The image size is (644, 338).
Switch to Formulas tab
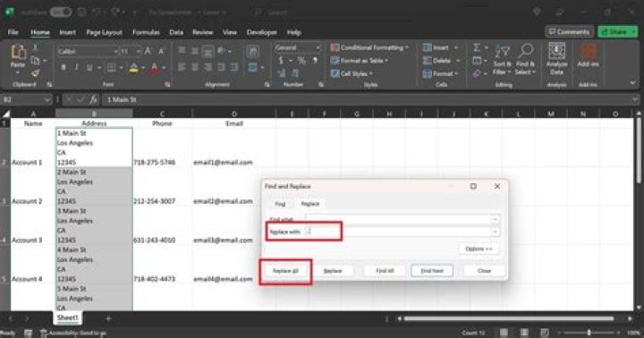(x=146, y=32)
